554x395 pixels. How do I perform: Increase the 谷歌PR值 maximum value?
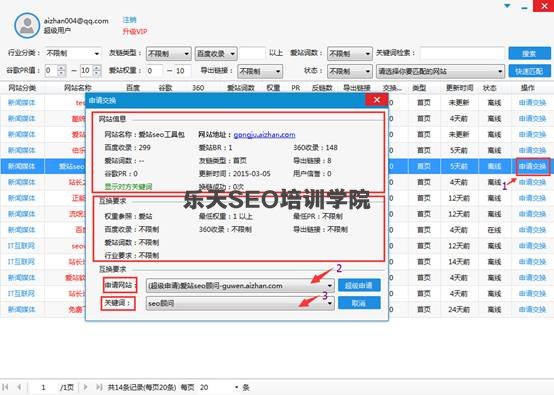point(97,68)
